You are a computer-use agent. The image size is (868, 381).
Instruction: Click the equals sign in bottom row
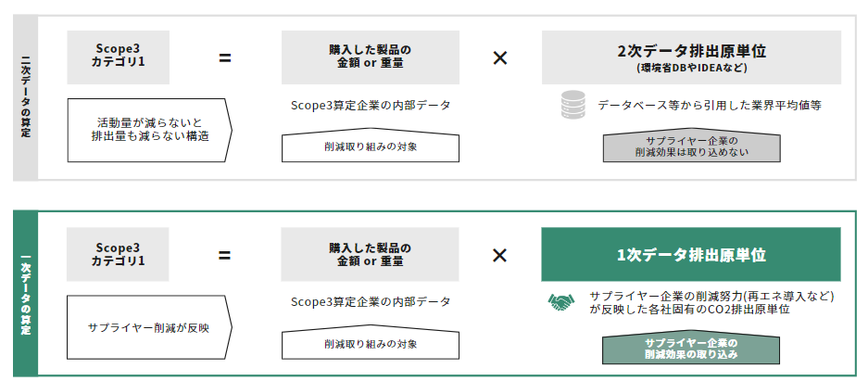225,255
